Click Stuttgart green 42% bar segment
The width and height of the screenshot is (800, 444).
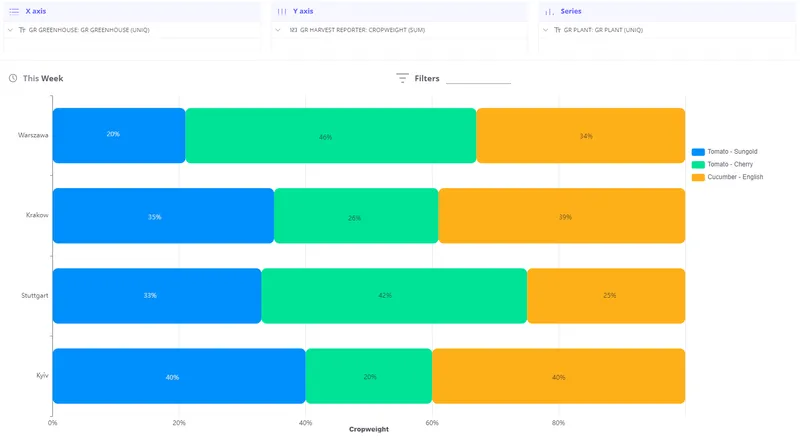pyautogui.click(x=394, y=296)
